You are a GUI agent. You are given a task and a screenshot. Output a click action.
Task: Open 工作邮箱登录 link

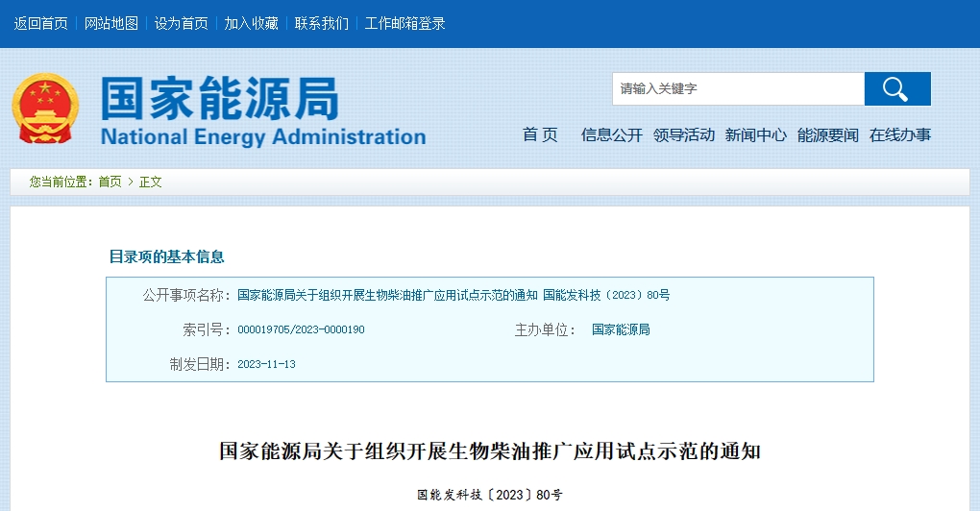405,24
